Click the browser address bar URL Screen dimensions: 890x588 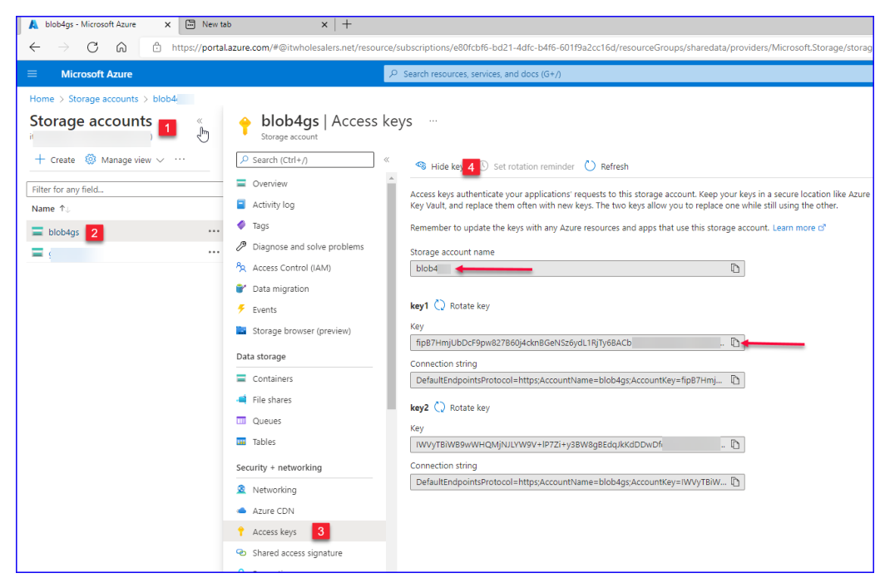(x=521, y=47)
